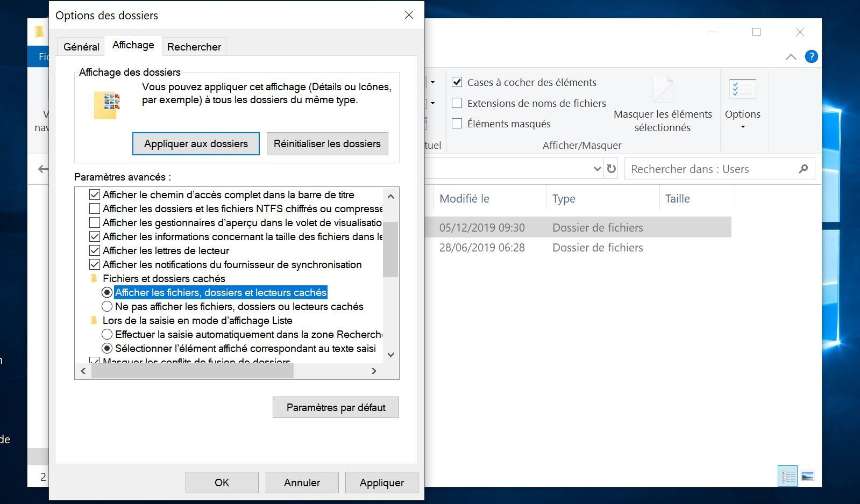The width and height of the screenshot is (860, 504).
Task: Select Ne pas afficher les fichiers cachés
Action: tap(107, 306)
